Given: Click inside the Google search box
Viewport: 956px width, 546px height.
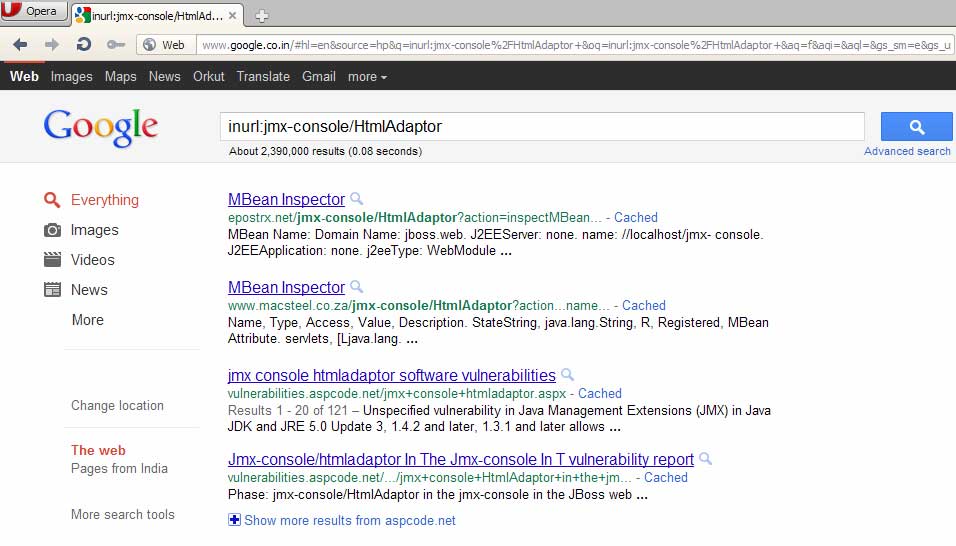Looking at the screenshot, I should (540, 127).
